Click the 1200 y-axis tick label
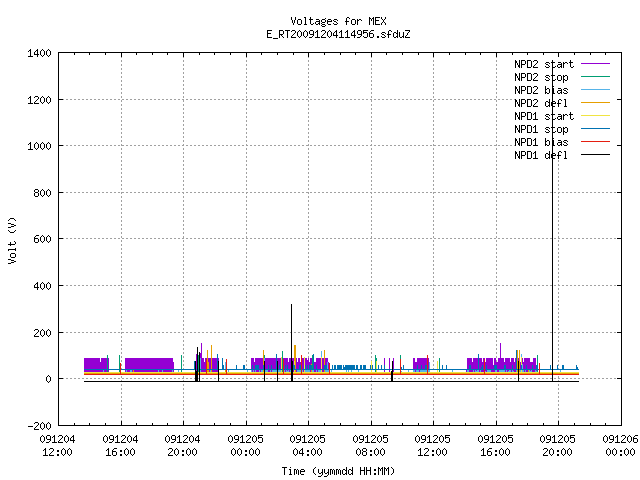 click(39, 100)
